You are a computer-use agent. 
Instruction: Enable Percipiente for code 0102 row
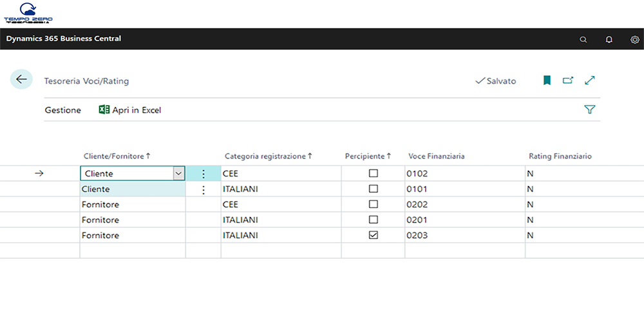pos(374,173)
